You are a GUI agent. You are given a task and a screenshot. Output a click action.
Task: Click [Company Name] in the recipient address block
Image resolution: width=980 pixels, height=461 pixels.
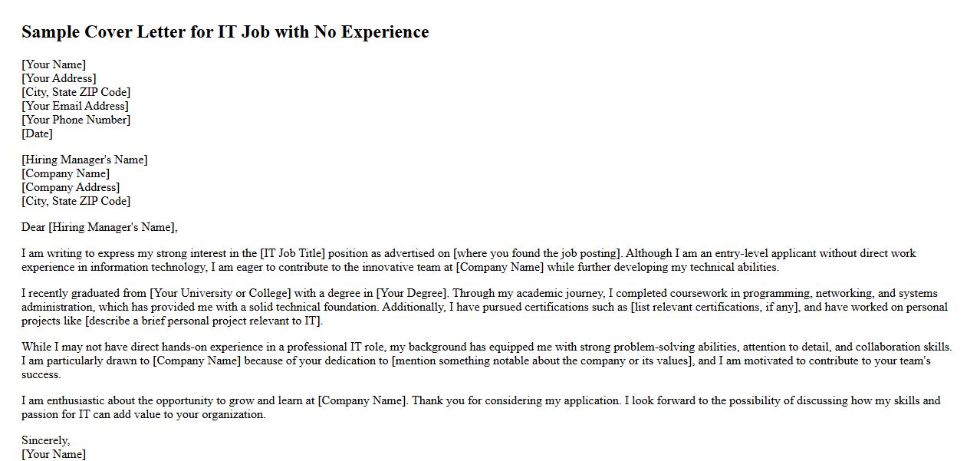(65, 173)
